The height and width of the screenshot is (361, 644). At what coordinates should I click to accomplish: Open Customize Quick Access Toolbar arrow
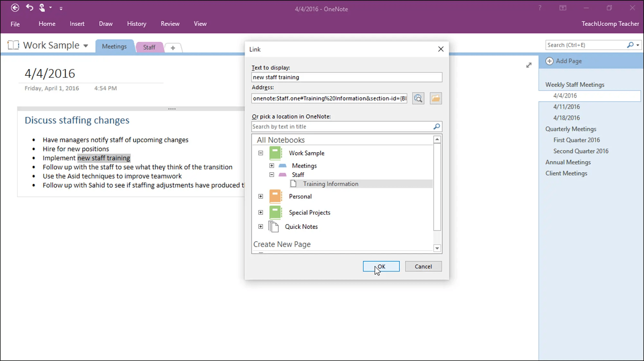(x=61, y=8)
